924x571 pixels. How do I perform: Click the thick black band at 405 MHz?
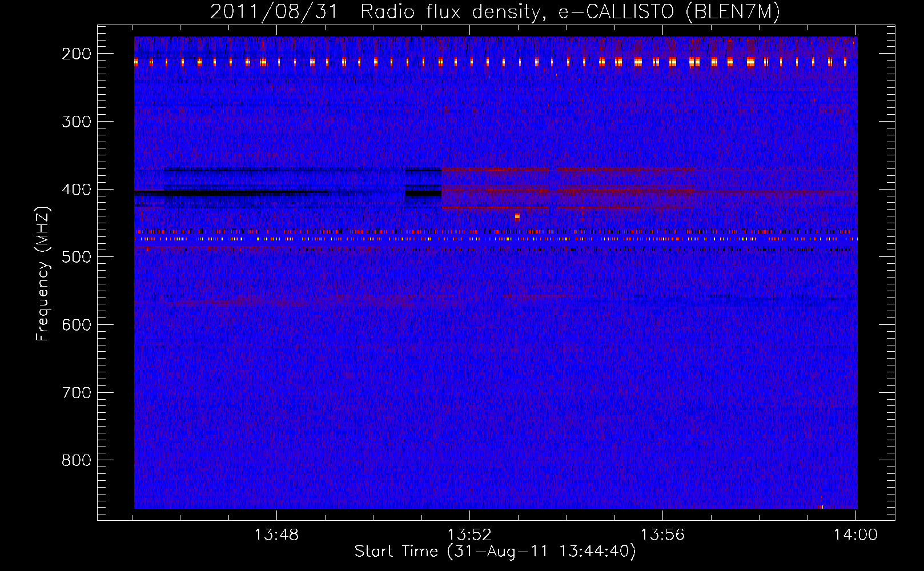point(231,194)
